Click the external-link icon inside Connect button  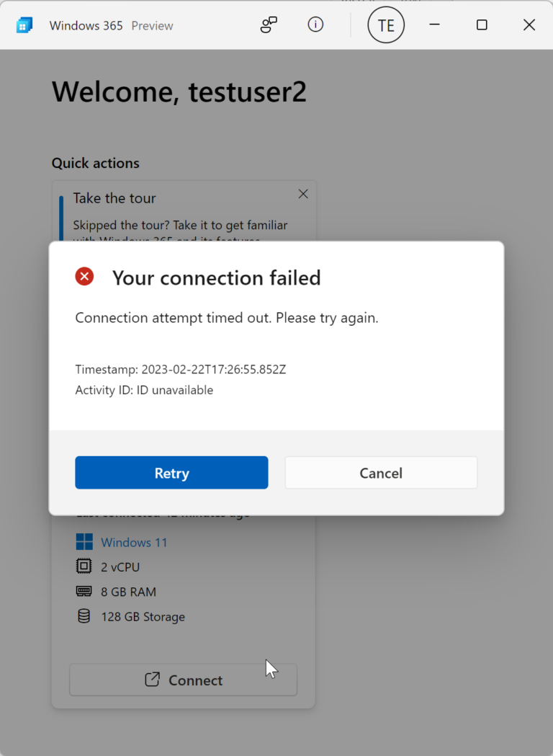click(151, 679)
